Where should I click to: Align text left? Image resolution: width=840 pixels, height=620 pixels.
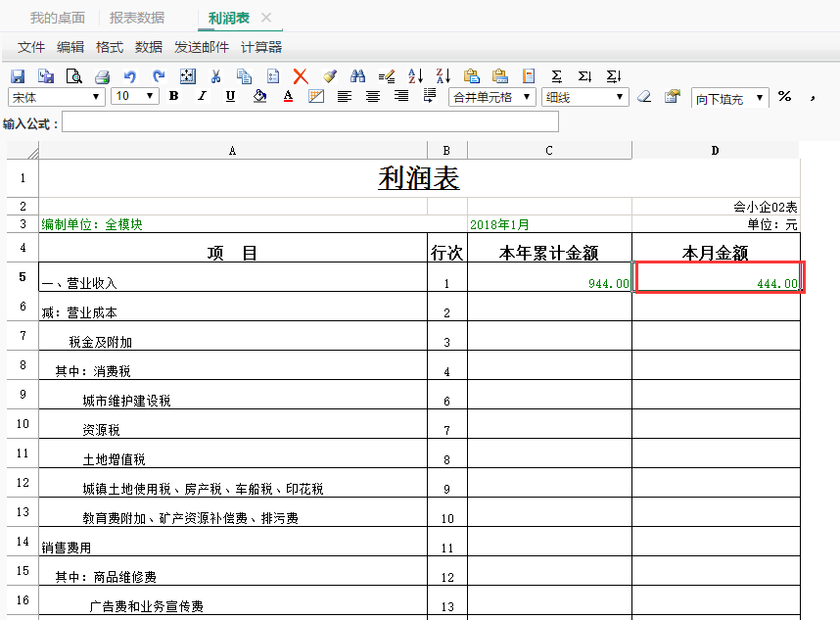click(345, 96)
